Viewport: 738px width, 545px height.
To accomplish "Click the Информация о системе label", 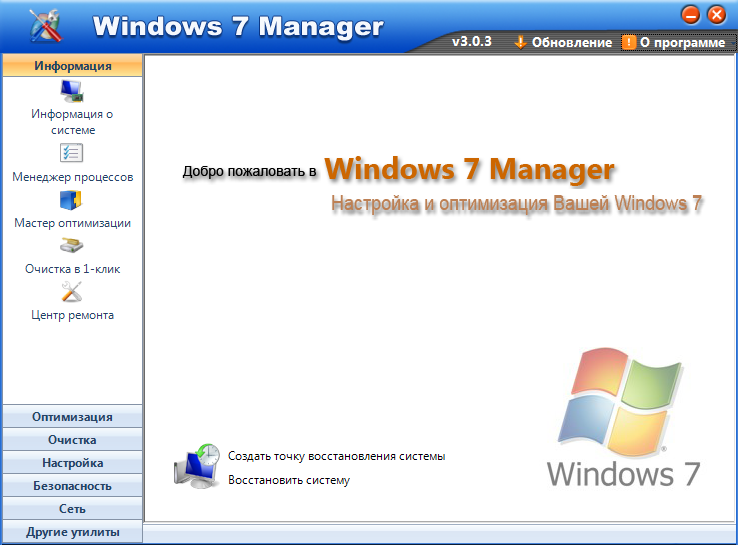I will pos(72,122).
